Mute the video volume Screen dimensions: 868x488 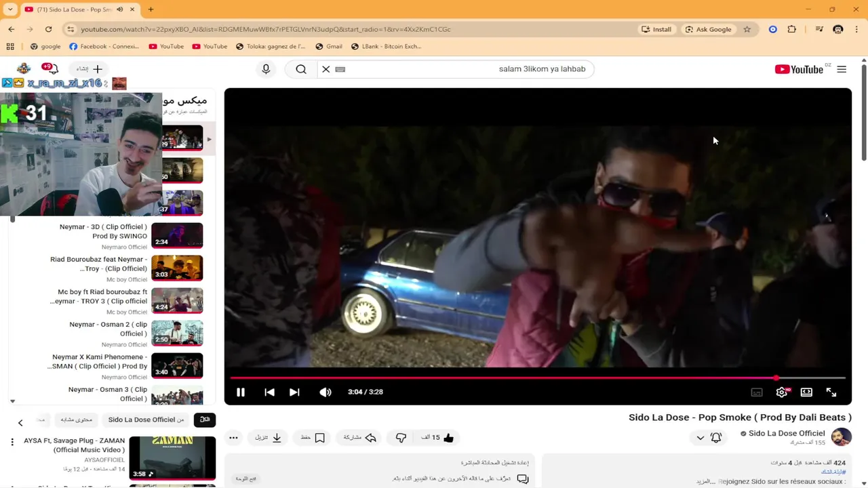point(325,392)
